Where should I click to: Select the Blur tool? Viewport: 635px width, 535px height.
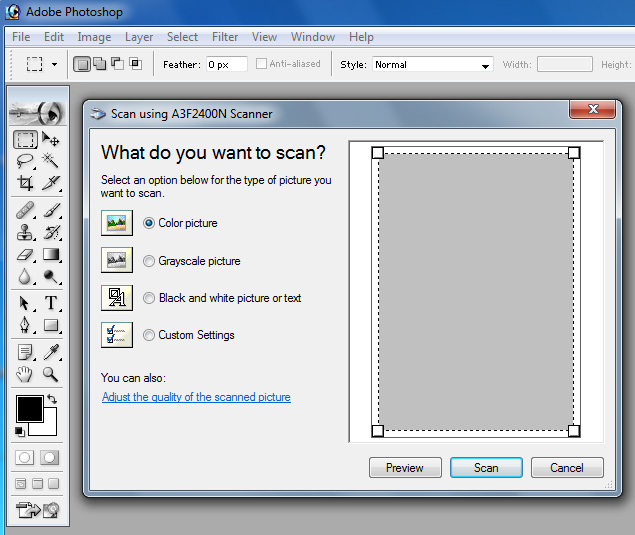point(25,277)
